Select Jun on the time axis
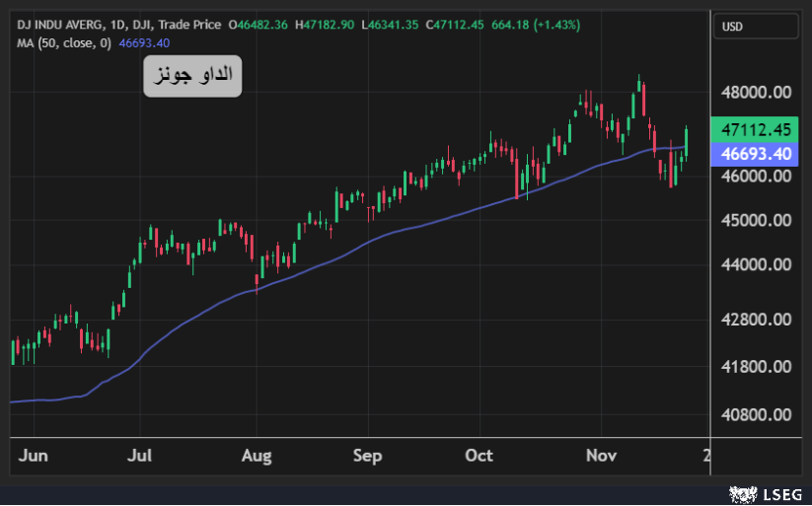Viewport: 812px width, 506px height. 33,456
